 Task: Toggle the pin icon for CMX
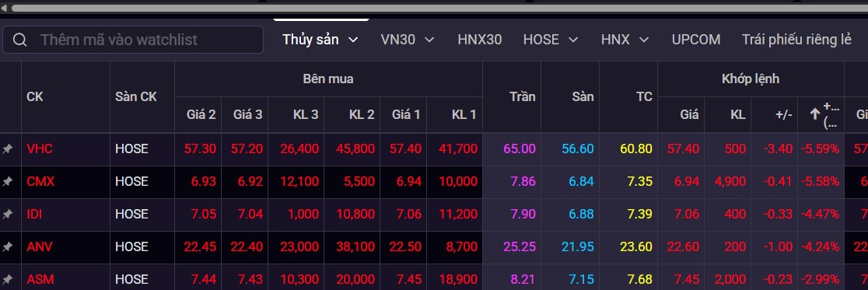pos(7,181)
